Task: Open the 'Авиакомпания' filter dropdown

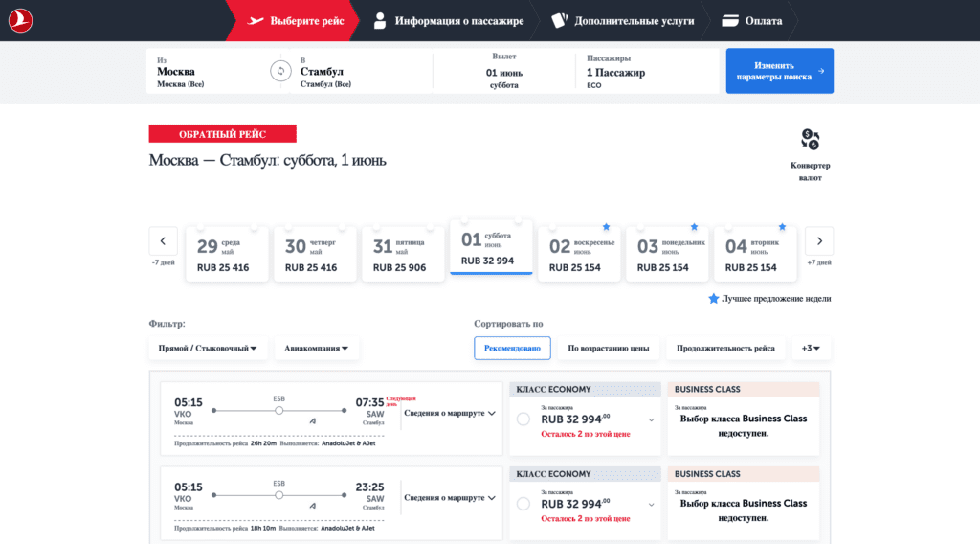Action: 316,349
